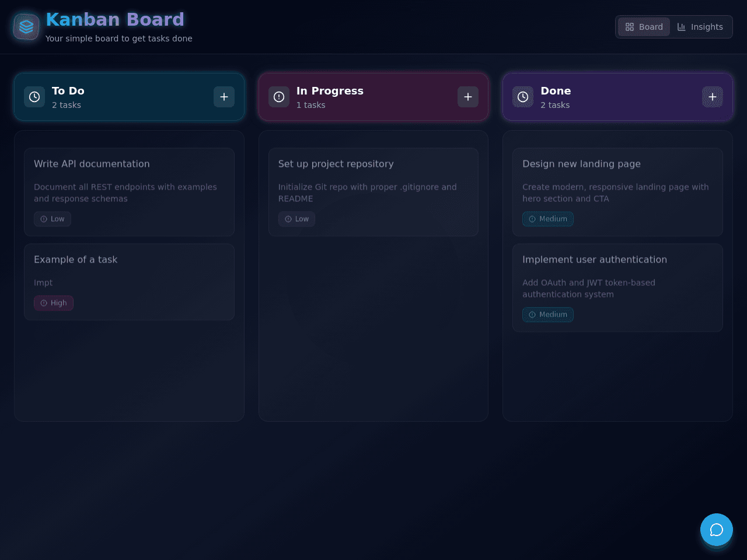The height and width of the screenshot is (560, 747).
Task: Open the chat bubble floating button
Action: click(717, 530)
